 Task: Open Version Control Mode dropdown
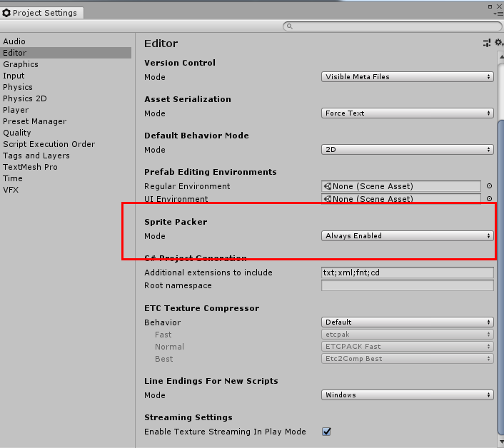pyautogui.click(x=407, y=77)
